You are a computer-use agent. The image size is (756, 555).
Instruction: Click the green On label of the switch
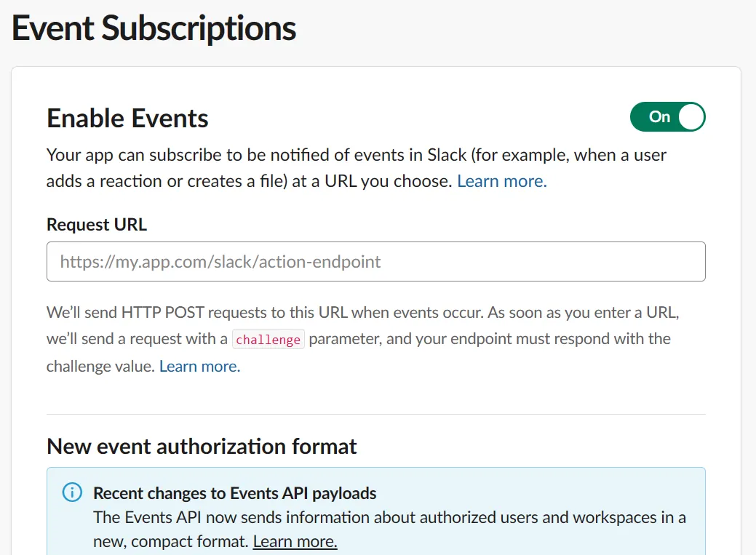point(658,116)
